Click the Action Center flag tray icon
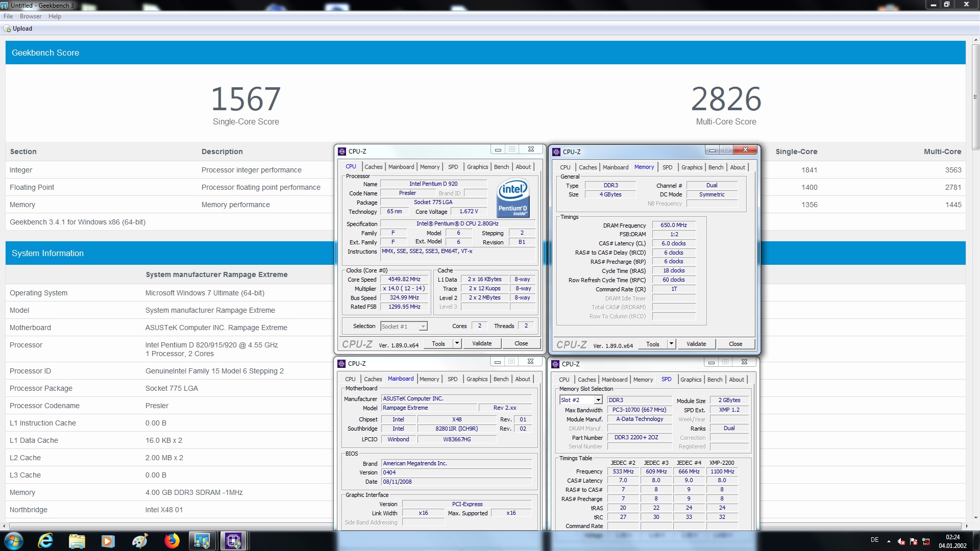Image resolution: width=980 pixels, height=551 pixels. pyautogui.click(x=914, y=541)
